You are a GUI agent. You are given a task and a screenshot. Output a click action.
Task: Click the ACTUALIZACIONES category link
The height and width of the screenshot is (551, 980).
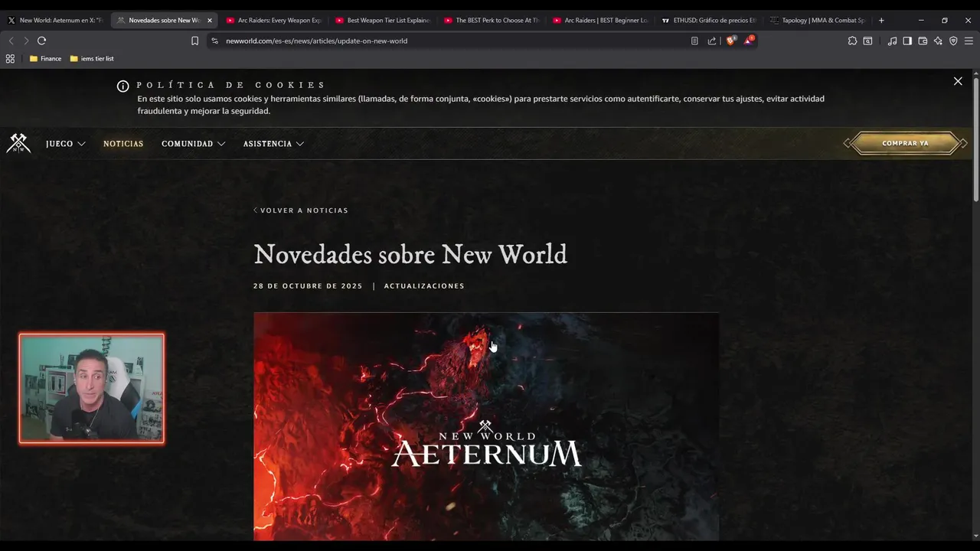[424, 286]
